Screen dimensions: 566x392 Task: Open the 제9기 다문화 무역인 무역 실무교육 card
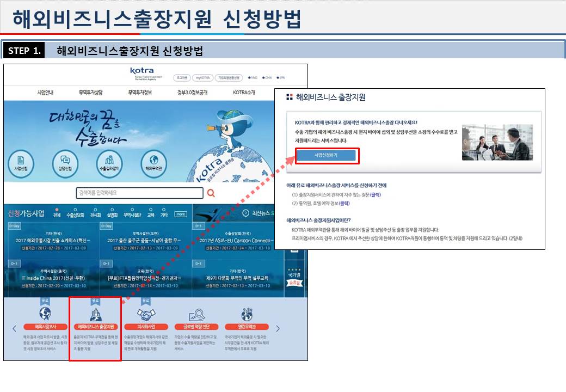237,278
